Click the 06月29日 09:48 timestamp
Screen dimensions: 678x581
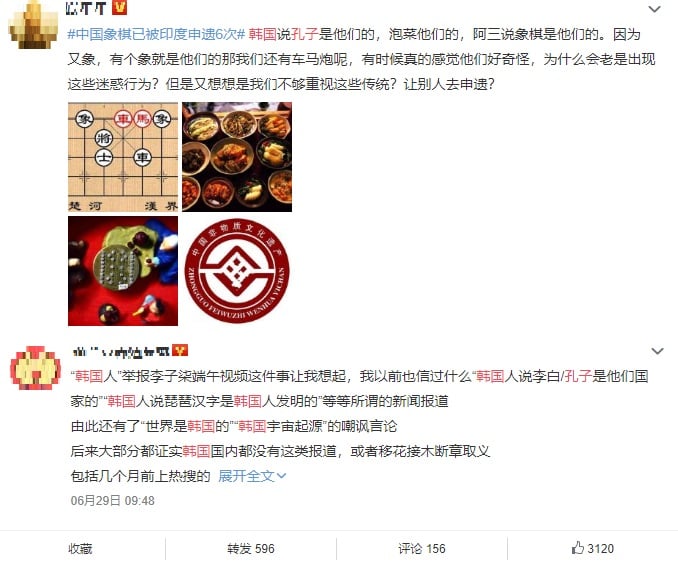tap(112, 501)
